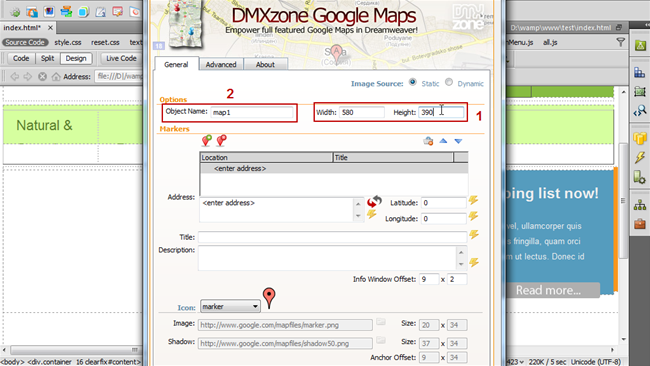Click the Live Code button
Image resolution: width=650 pixels, height=366 pixels.
[x=121, y=58]
